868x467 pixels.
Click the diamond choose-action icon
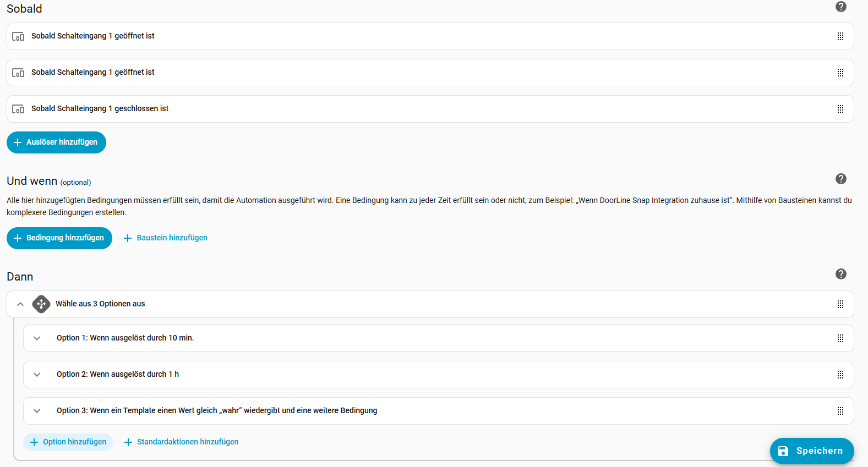[x=41, y=304]
